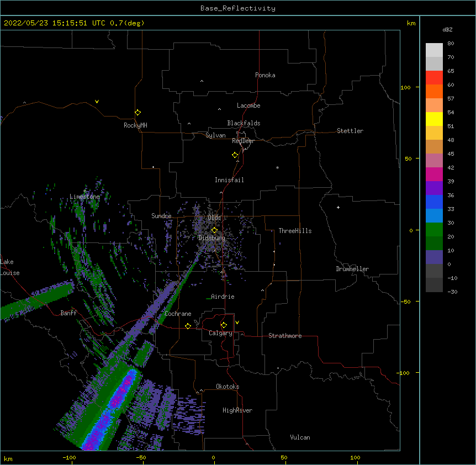Click the Cochrane town label
The width and height of the screenshot is (476, 465).
178,314
